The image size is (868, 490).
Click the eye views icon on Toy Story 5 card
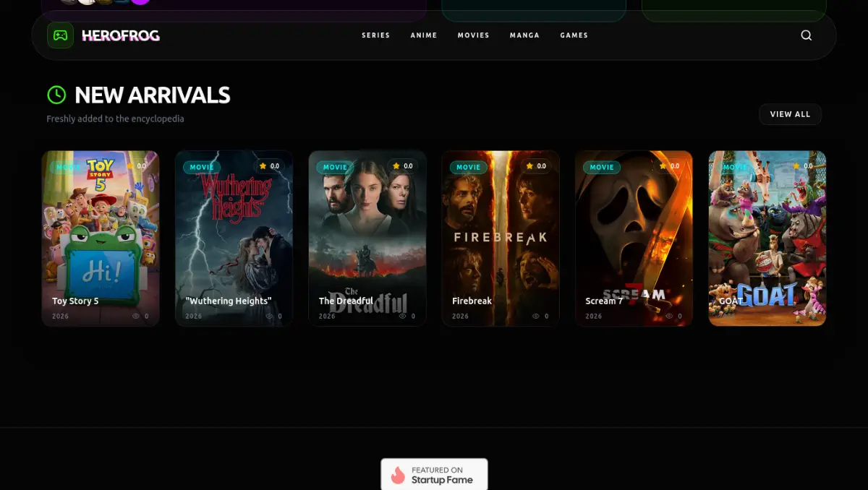tap(136, 317)
